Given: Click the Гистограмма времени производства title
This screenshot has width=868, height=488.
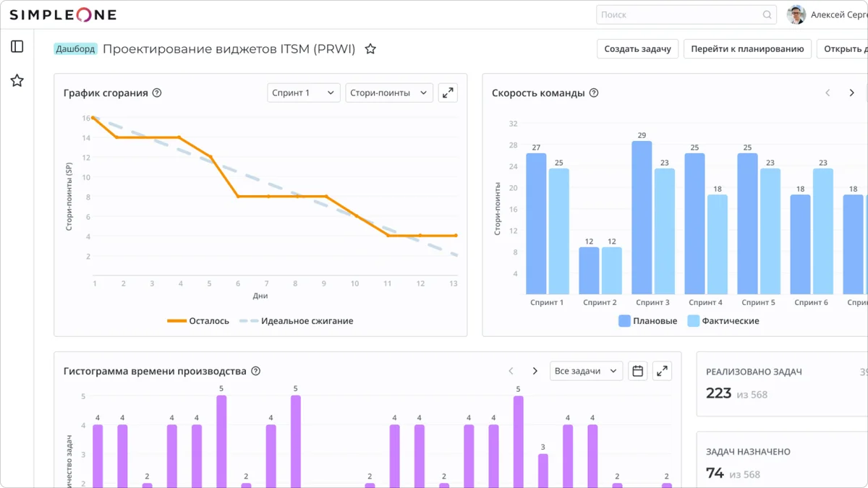Looking at the screenshot, I should [x=155, y=371].
